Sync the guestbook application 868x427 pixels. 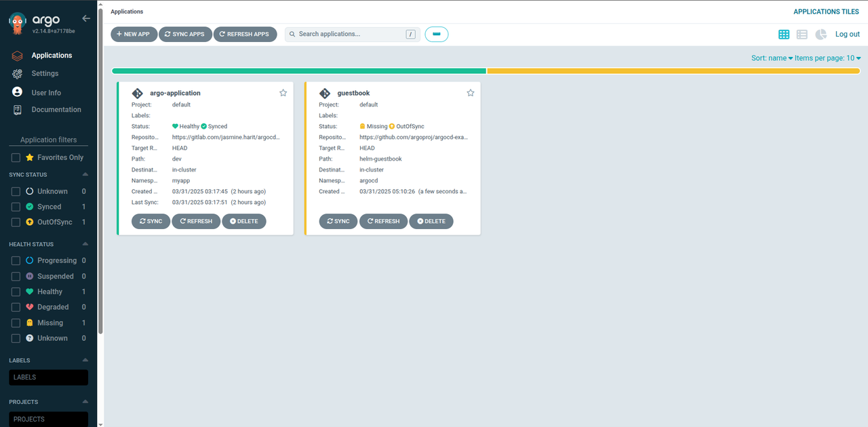[338, 221]
